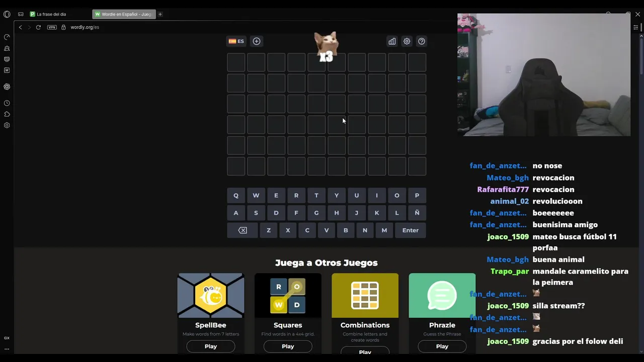Click the padlock site info icon

tap(63, 27)
